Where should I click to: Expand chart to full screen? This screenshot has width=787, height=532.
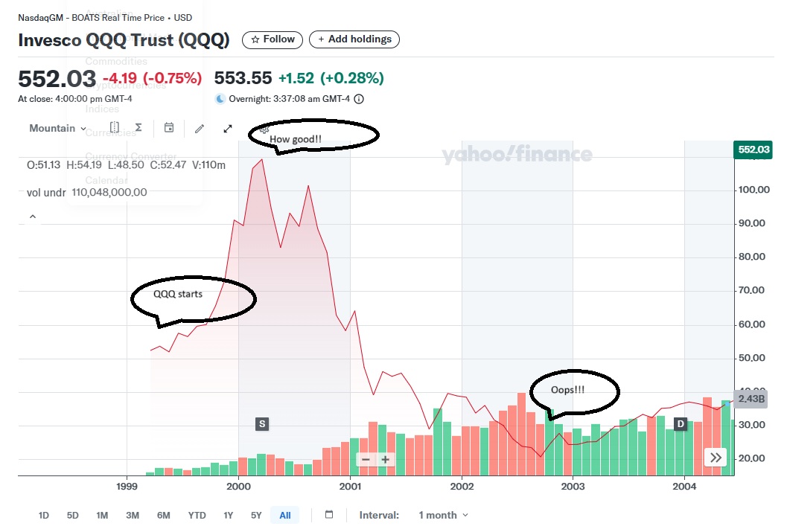[x=228, y=129]
